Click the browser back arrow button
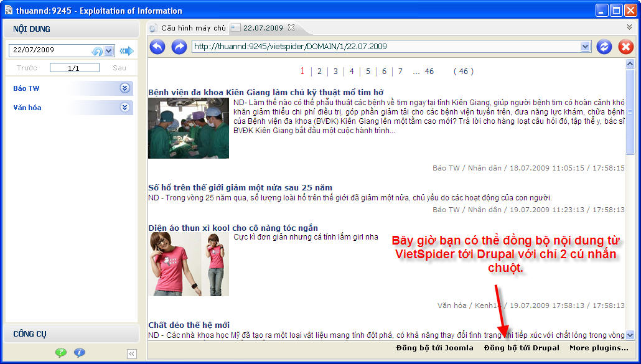641x364 pixels. click(157, 47)
